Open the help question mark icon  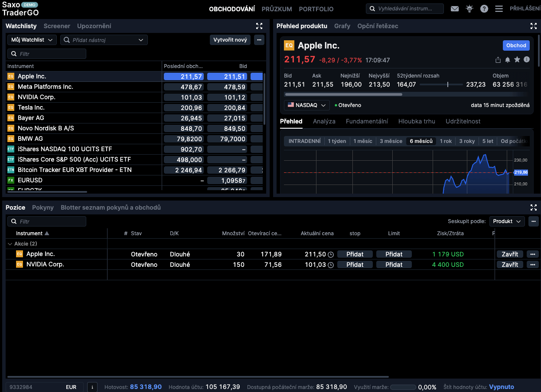[484, 9]
